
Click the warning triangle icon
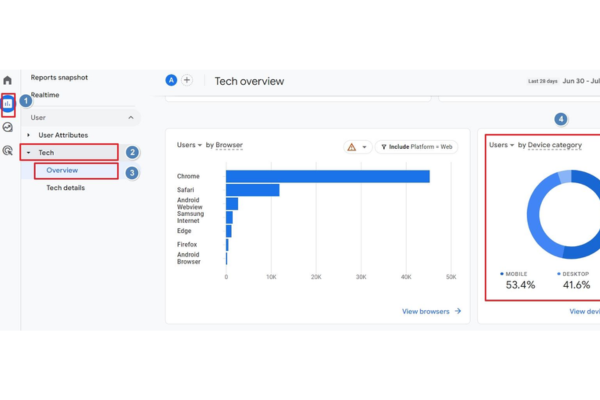(x=352, y=147)
